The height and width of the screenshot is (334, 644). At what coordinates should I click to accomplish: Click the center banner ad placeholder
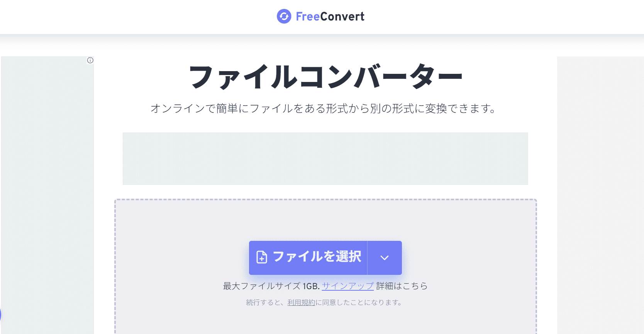(325, 158)
